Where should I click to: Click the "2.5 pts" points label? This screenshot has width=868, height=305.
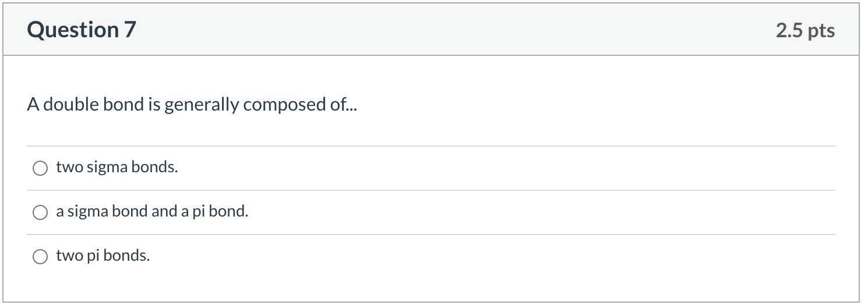click(805, 30)
